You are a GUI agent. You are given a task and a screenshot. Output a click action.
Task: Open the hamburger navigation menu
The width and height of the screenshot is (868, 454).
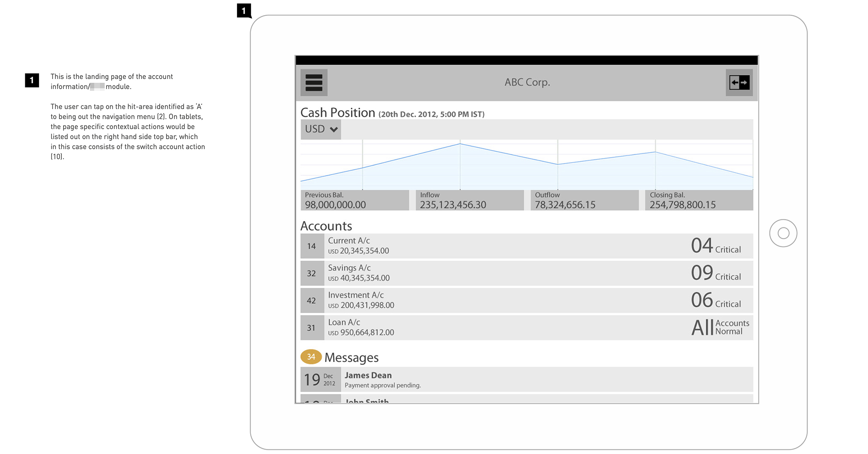tap(313, 82)
